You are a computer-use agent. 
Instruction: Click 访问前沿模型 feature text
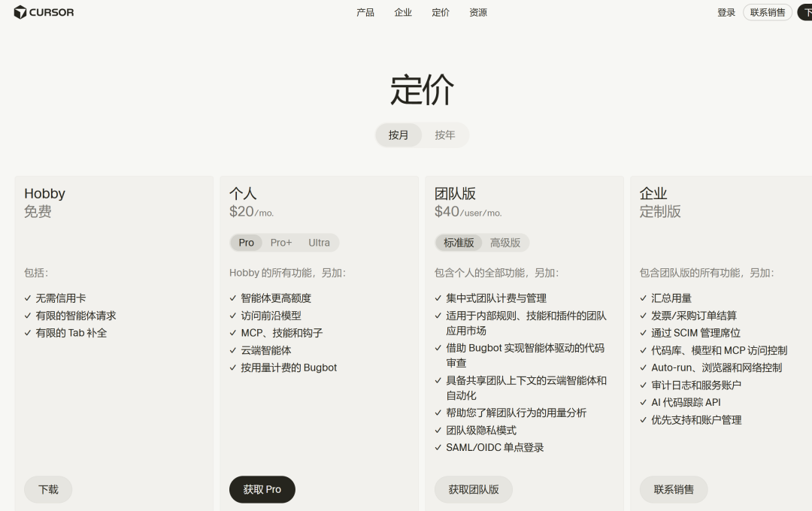(271, 316)
